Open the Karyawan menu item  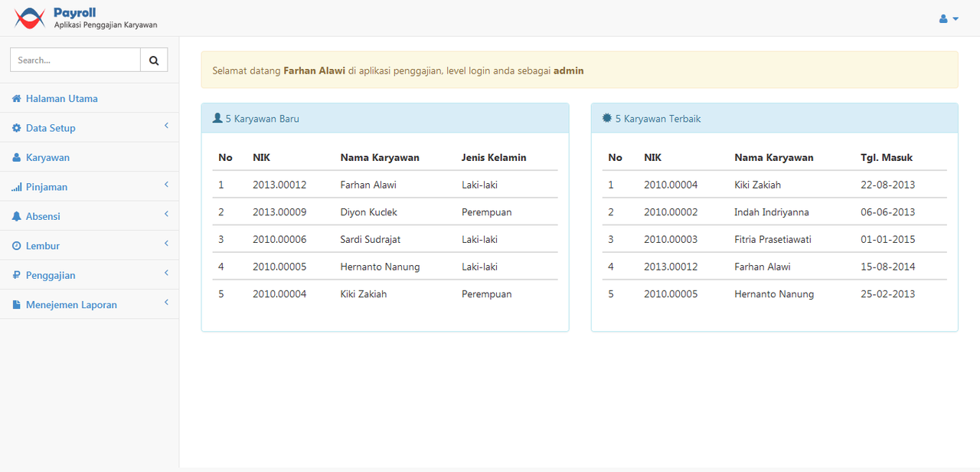pyautogui.click(x=49, y=156)
